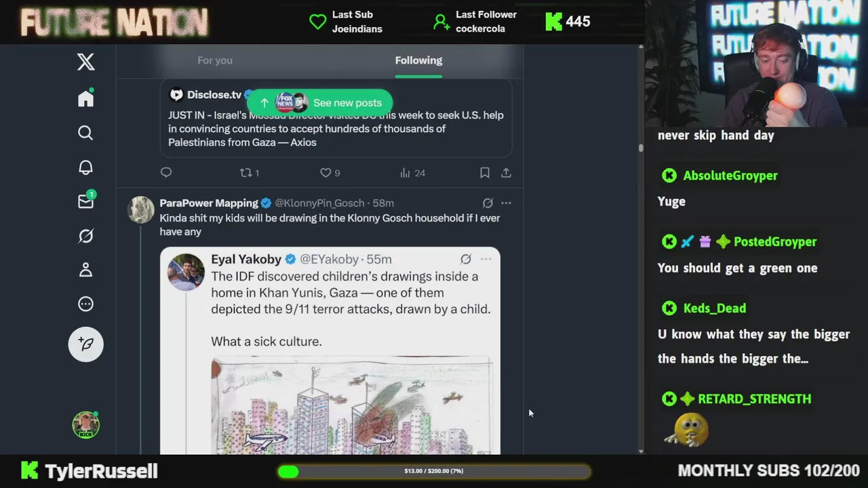
Task: Click the 'never skip hand day' chat message
Action: [x=716, y=135]
